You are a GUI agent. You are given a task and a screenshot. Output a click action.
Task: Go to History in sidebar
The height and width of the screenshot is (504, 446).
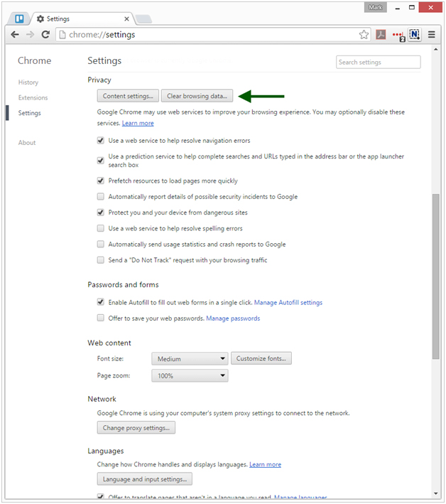[28, 82]
